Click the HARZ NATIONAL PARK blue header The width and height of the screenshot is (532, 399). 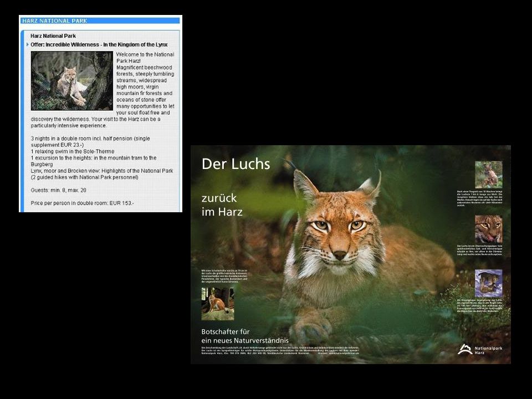pyautogui.click(x=100, y=21)
